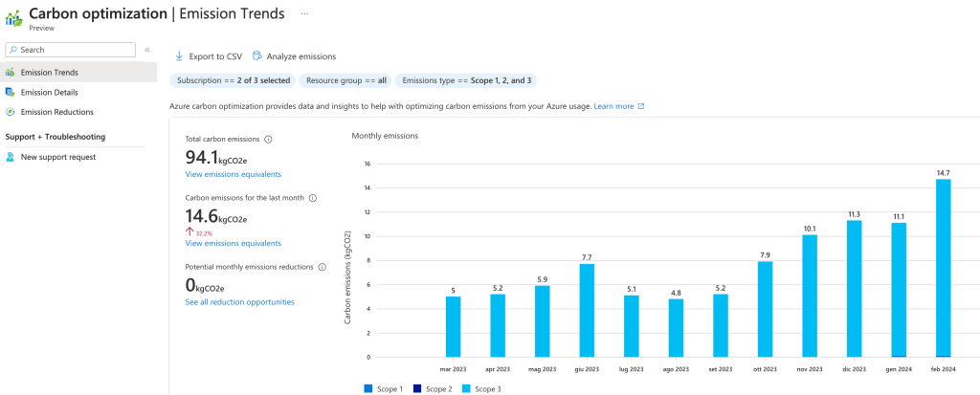Image resolution: width=980 pixels, height=395 pixels.
Task: Click the New support request icon
Action: click(11, 157)
